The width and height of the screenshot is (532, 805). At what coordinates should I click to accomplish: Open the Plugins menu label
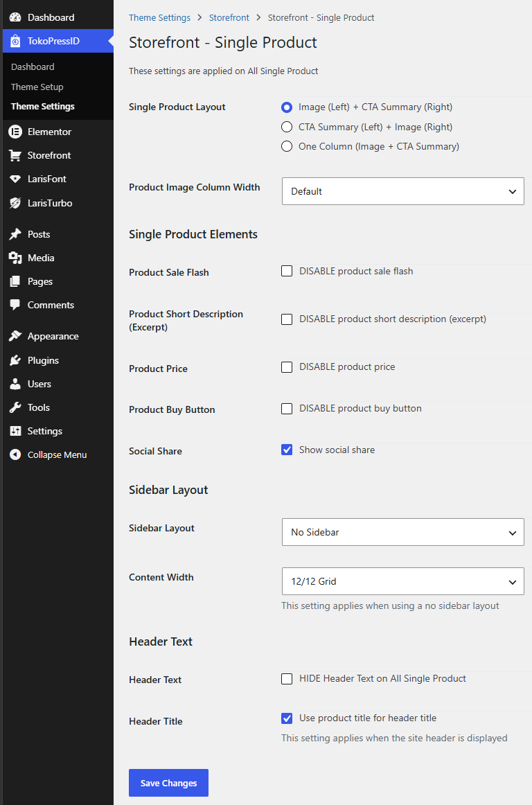point(43,360)
